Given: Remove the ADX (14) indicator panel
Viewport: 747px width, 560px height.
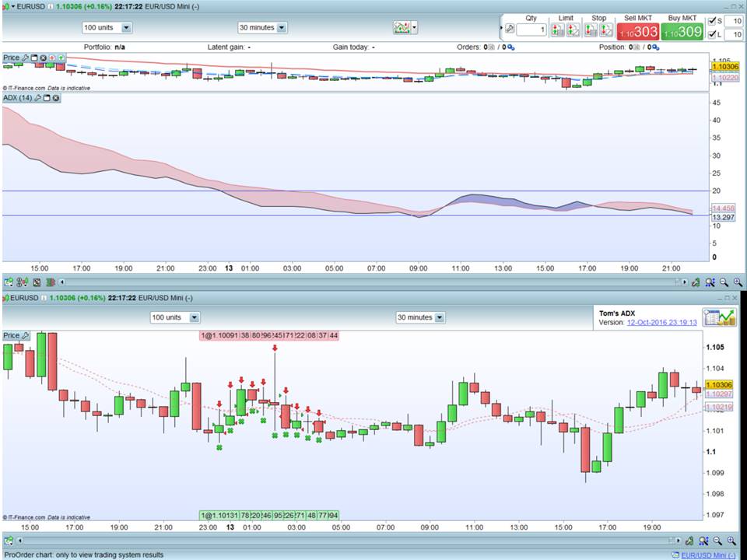Looking at the screenshot, I should 56,98.
